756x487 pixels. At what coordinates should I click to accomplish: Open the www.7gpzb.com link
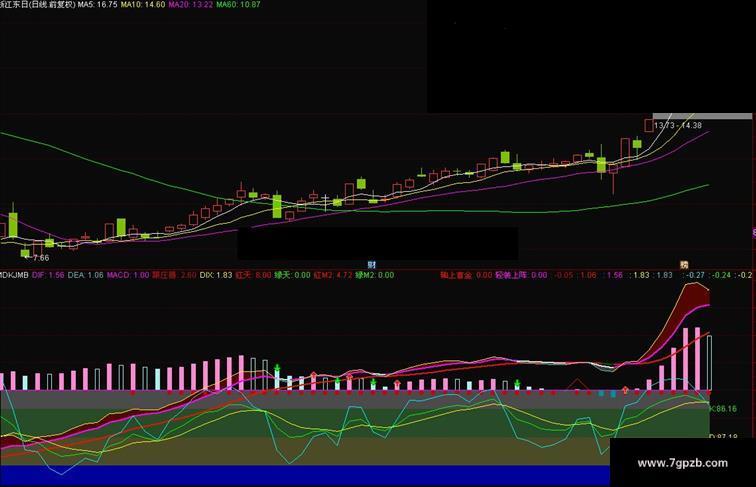[682, 463]
